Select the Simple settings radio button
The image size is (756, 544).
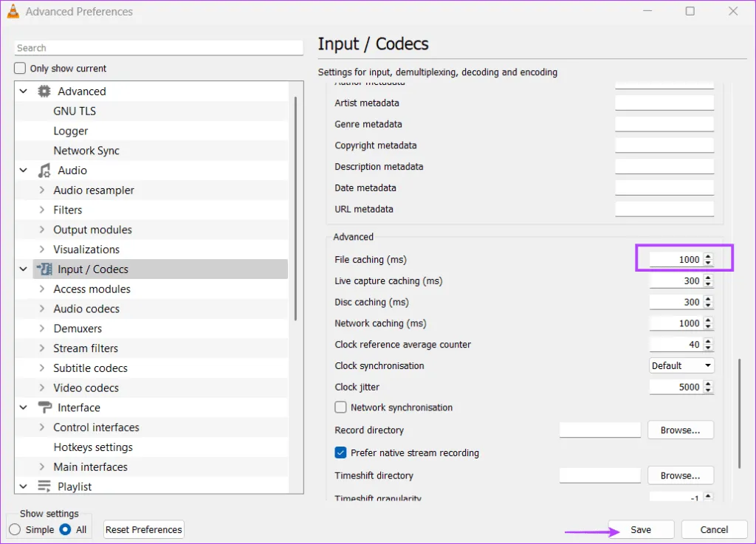[15, 529]
